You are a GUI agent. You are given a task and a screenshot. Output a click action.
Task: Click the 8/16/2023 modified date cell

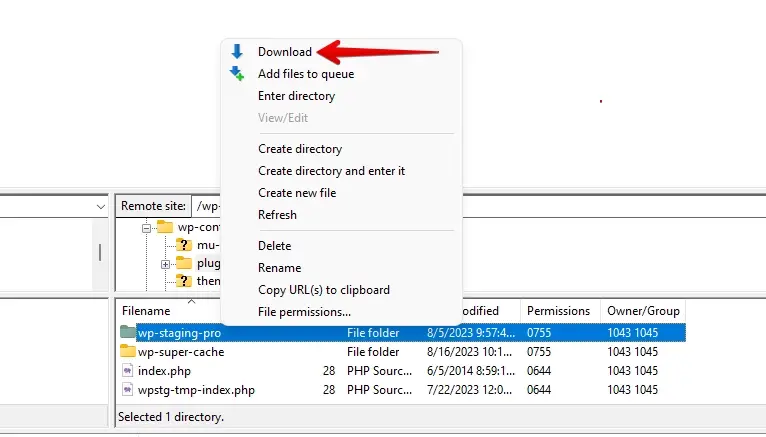coord(469,352)
